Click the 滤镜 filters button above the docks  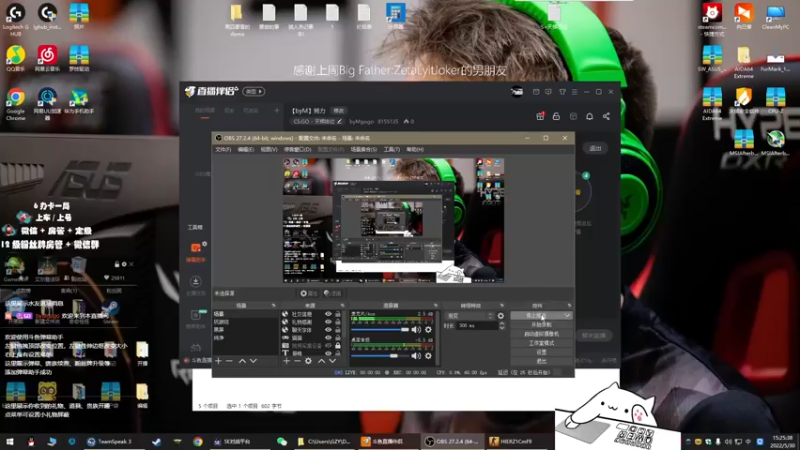333,293
